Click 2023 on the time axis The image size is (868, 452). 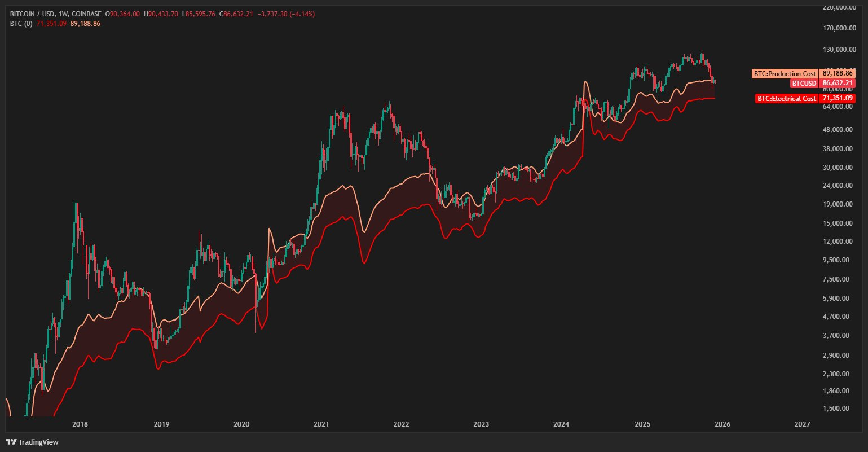[481, 424]
